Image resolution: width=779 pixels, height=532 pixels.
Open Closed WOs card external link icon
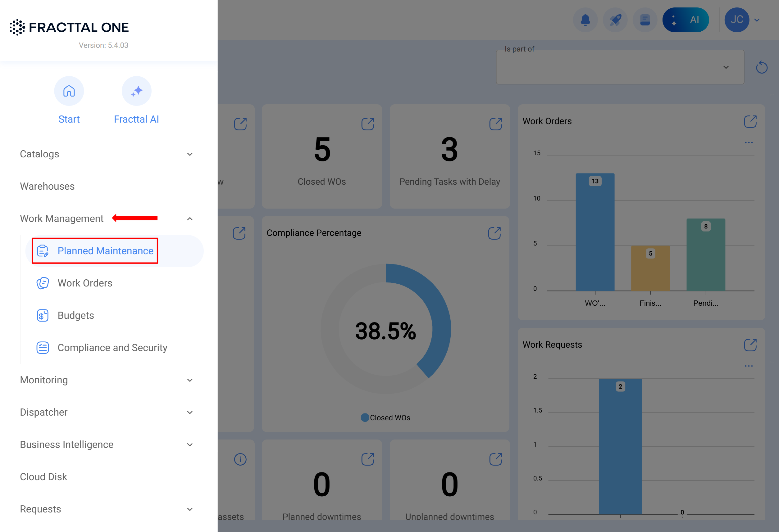[x=367, y=124]
